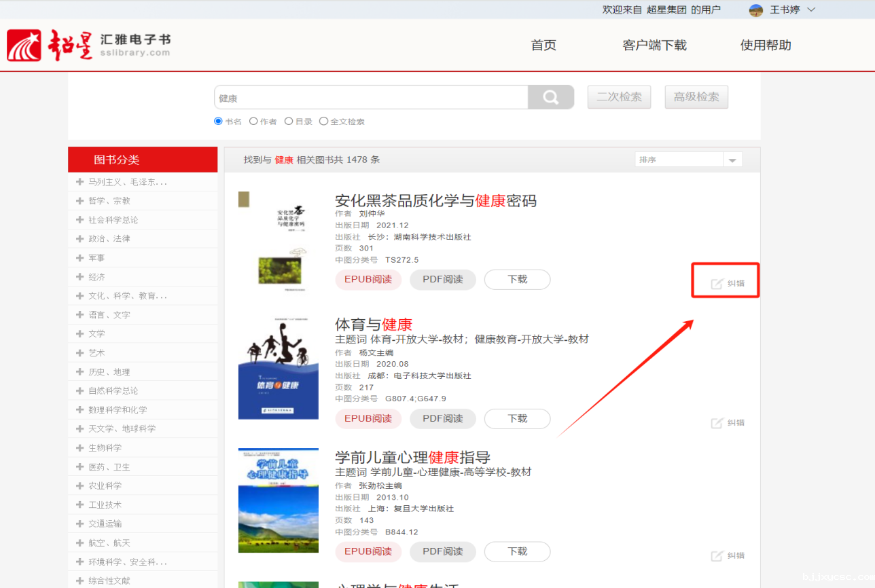Click plus icon beside 文学
875x588 pixels.
point(80,334)
